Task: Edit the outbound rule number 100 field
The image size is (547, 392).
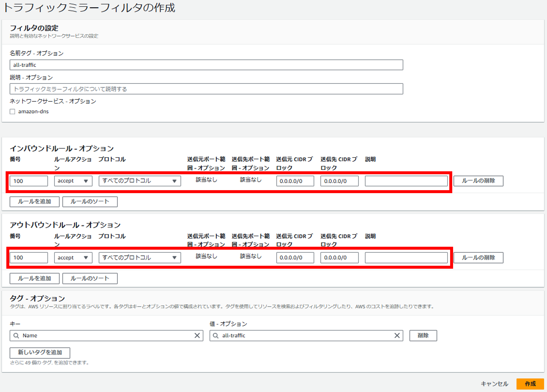Action: coord(29,257)
